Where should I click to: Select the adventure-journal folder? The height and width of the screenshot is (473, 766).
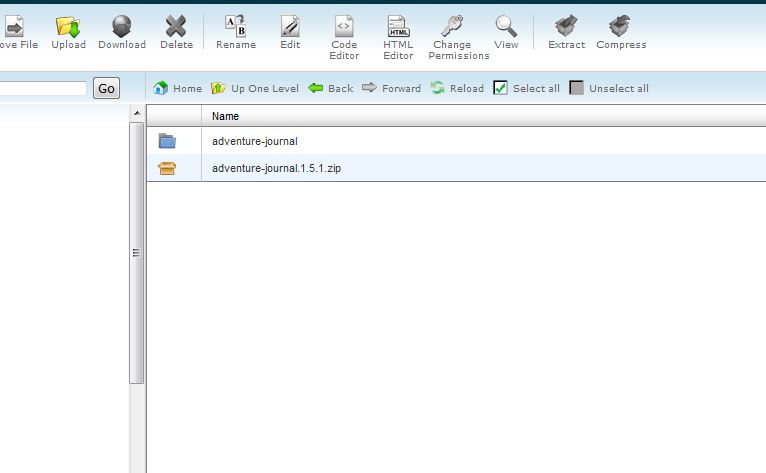point(254,141)
